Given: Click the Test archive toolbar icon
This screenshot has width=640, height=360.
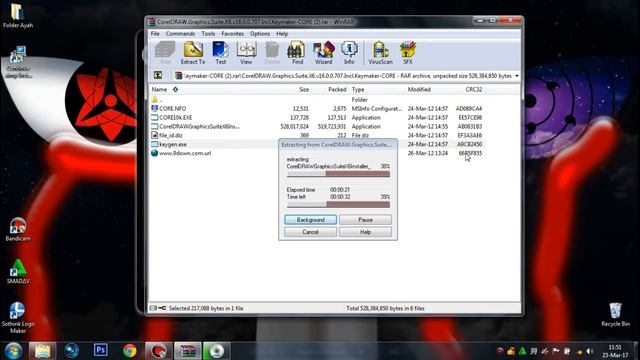Looking at the screenshot, I should point(220,53).
